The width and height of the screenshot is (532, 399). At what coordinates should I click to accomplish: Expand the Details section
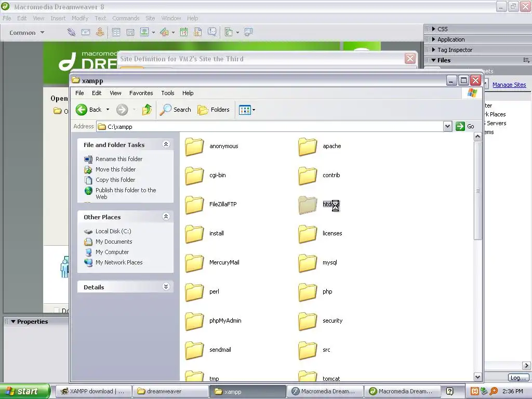(x=166, y=287)
